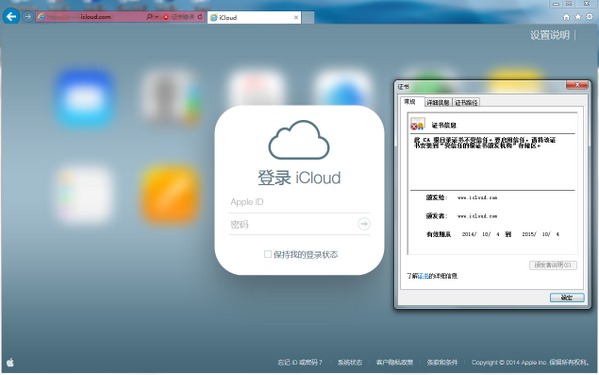
Task: Open the 设置说明 link
Action: pyautogui.click(x=550, y=35)
